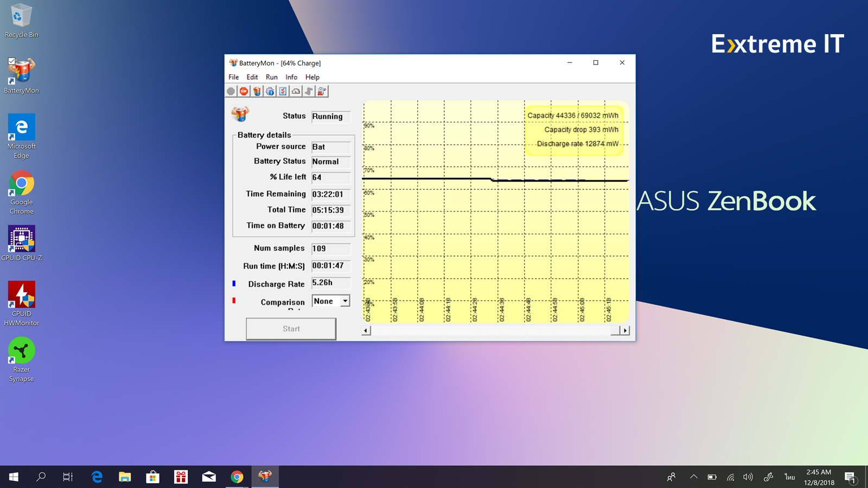Click Time on Battery value 00:01:48

point(331,226)
